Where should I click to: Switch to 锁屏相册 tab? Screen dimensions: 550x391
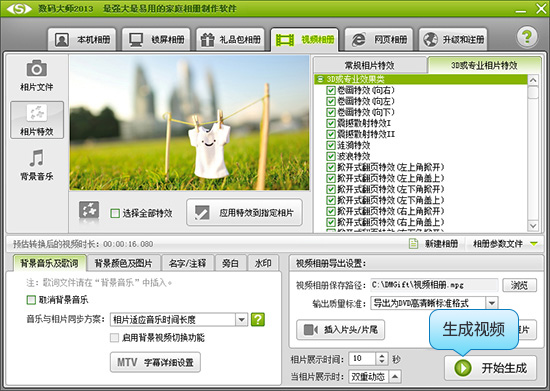pos(156,39)
